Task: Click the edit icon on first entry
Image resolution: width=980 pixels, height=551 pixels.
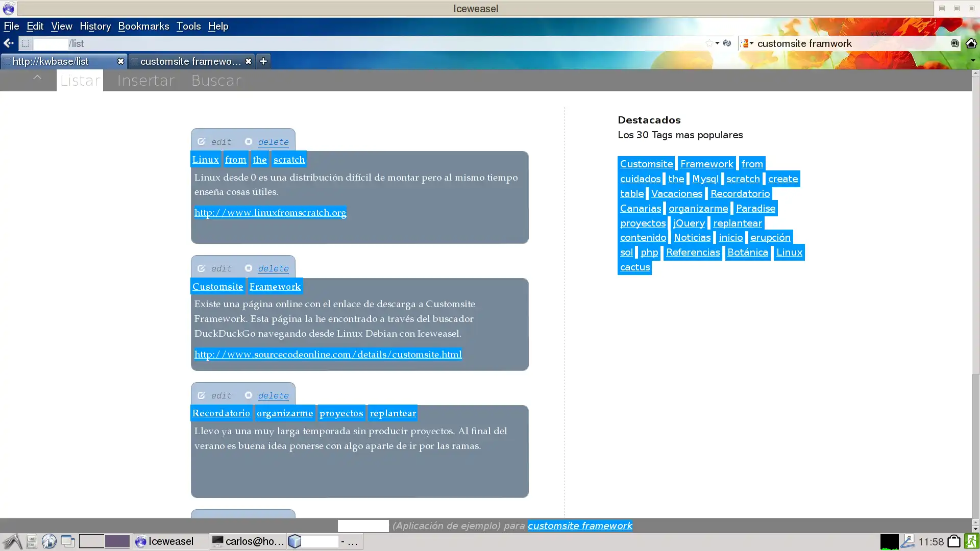Action: 201,141
